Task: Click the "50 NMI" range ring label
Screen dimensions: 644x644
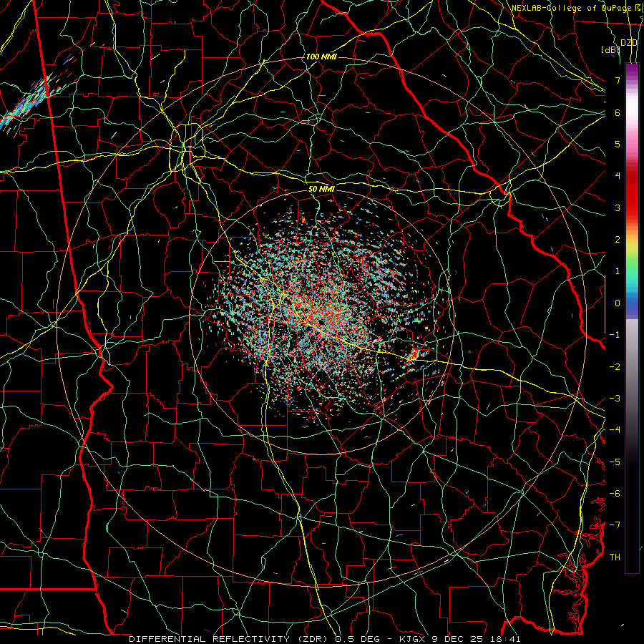Action: [321, 189]
